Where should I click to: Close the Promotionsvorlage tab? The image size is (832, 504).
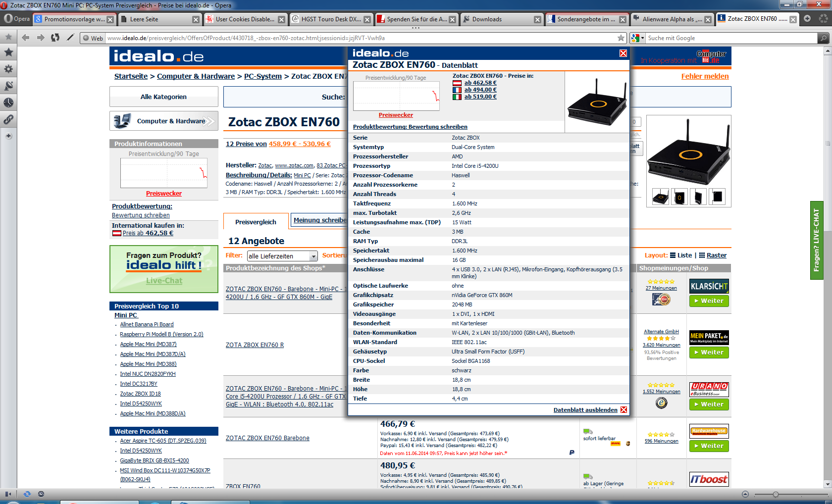110,20
